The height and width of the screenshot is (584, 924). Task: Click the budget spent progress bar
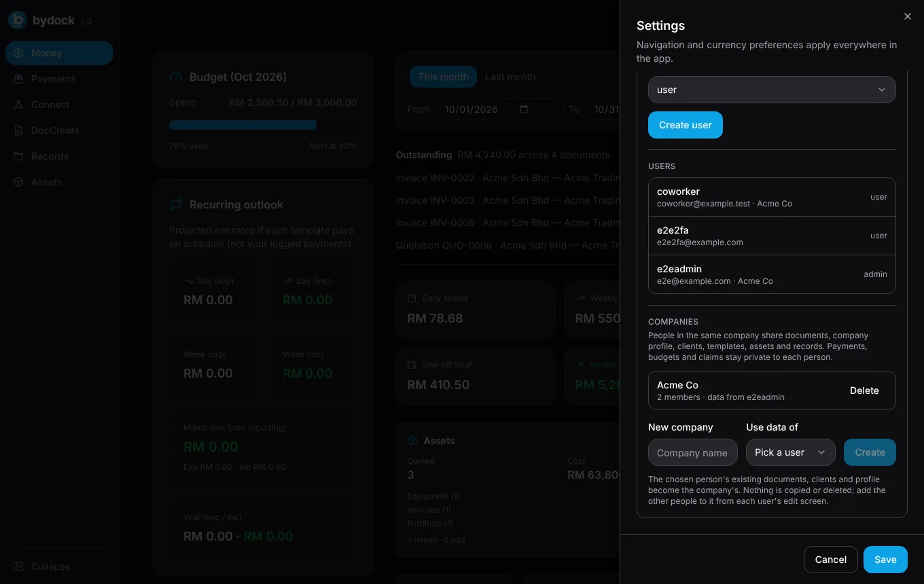pos(263,125)
